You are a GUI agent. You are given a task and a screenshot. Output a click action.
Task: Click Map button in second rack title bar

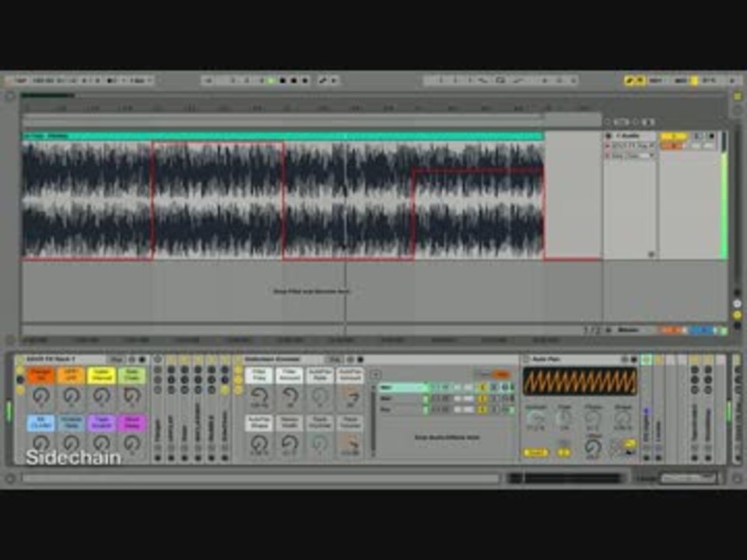[334, 359]
